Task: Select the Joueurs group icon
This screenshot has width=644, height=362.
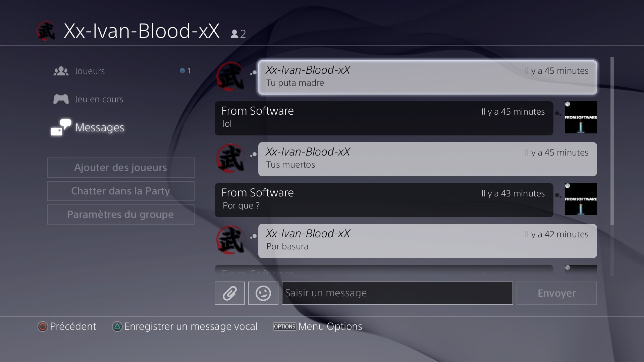Action: pyautogui.click(x=61, y=71)
